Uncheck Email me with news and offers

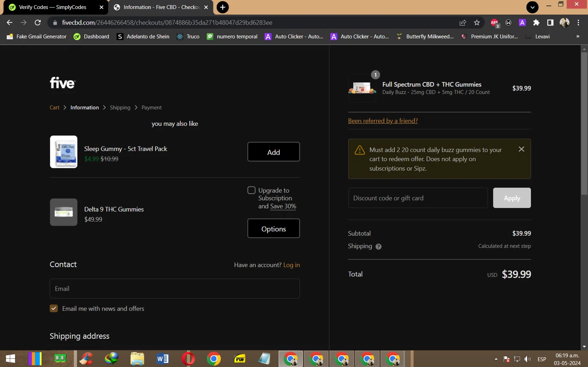(x=54, y=309)
